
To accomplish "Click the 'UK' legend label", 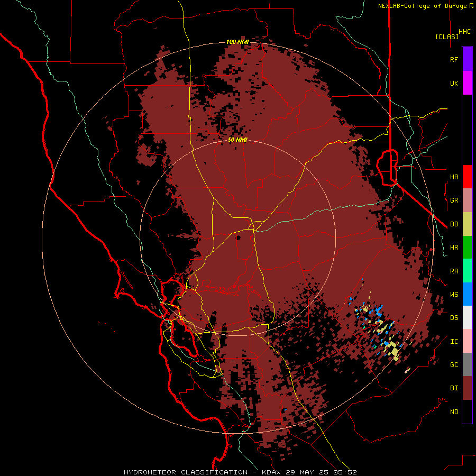I will [454, 83].
